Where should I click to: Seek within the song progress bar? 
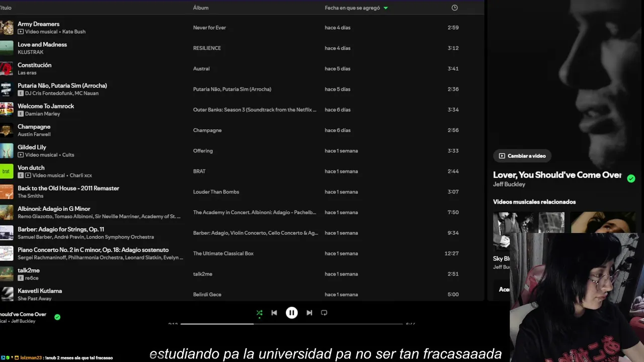[x=292, y=324]
